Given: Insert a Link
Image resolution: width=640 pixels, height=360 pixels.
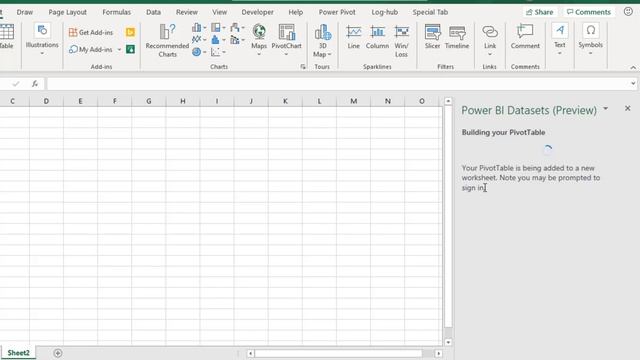Looking at the screenshot, I should [x=490, y=40].
